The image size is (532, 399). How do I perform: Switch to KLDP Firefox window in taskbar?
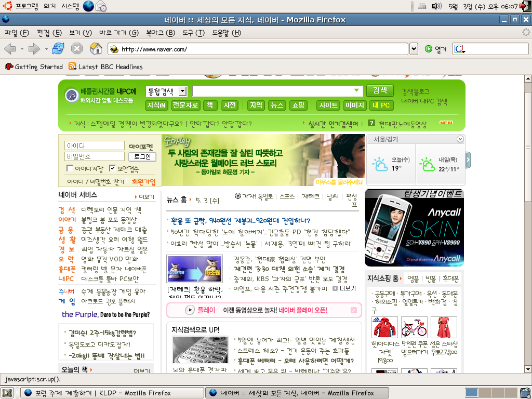pyautogui.click(x=112, y=393)
